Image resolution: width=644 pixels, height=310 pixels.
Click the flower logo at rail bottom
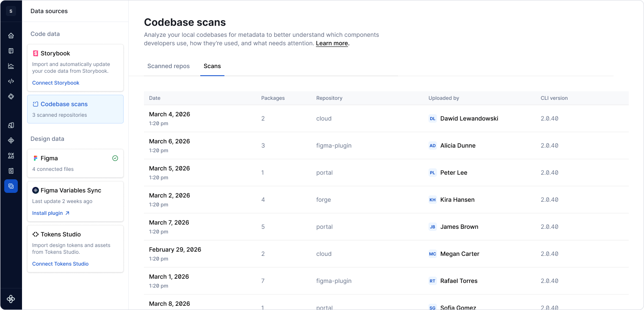pyautogui.click(x=11, y=299)
